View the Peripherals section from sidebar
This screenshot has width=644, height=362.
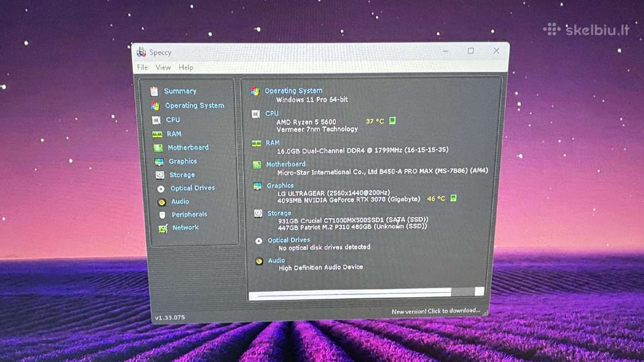(189, 215)
